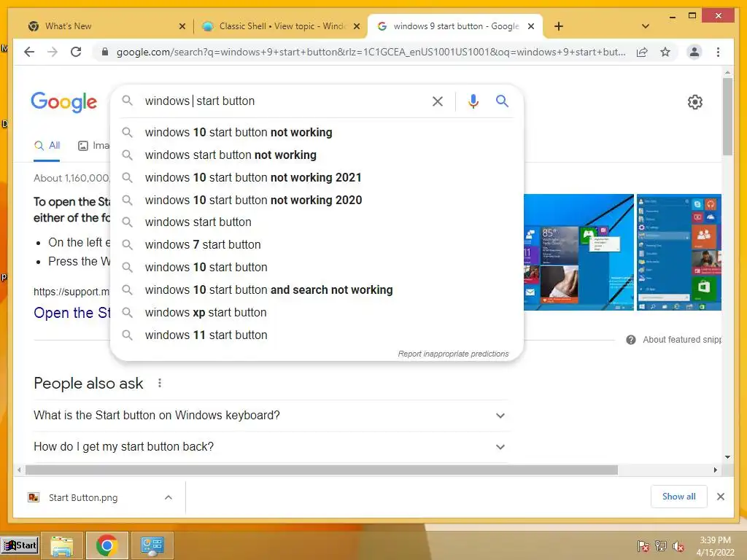
Task: Choose windows 10 start button suggestion
Action: pyautogui.click(x=317, y=267)
